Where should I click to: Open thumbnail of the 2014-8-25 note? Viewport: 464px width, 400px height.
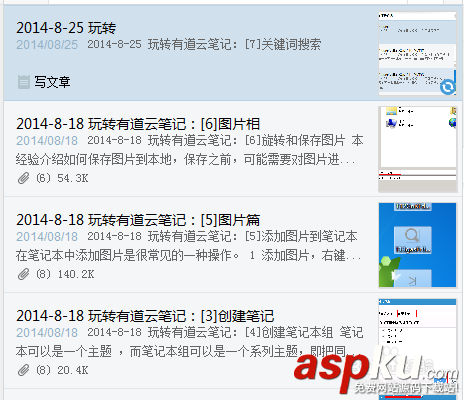(x=417, y=54)
